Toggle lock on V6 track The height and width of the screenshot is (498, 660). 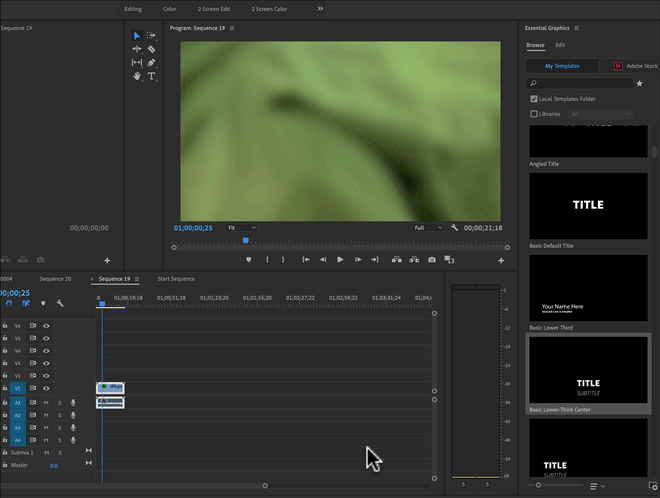[x=5, y=326]
